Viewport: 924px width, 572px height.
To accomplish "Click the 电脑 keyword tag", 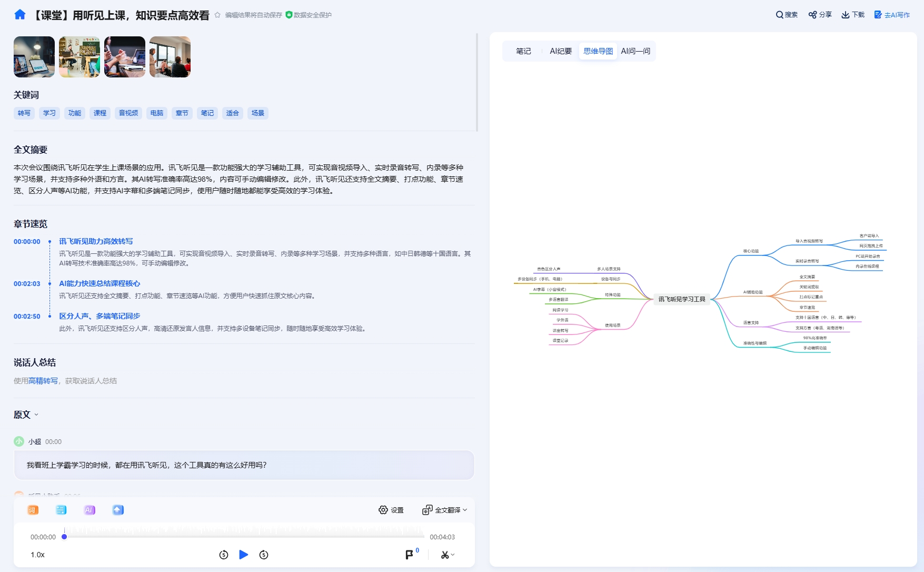I will pyautogui.click(x=157, y=113).
